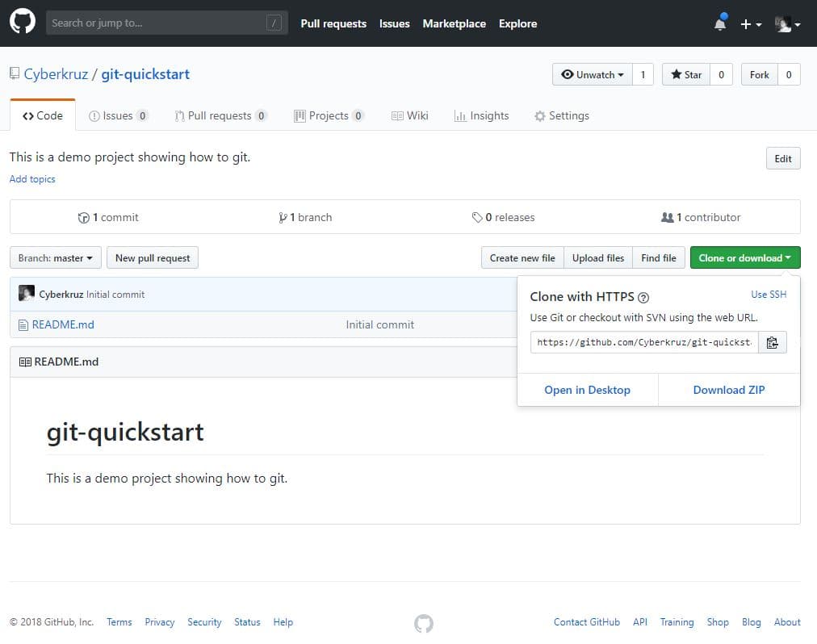Open Issues in top navigation bar
Screen dimensions: 817x644
[x=395, y=23]
